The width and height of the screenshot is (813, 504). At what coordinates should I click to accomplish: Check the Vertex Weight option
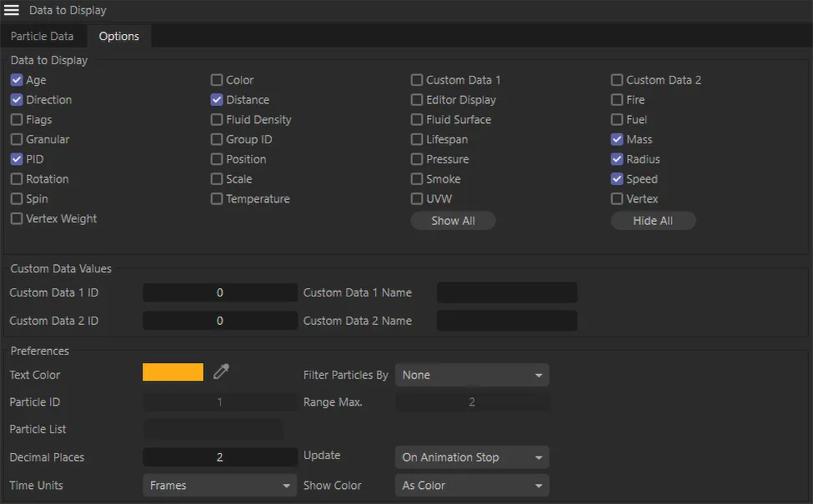[x=17, y=219]
